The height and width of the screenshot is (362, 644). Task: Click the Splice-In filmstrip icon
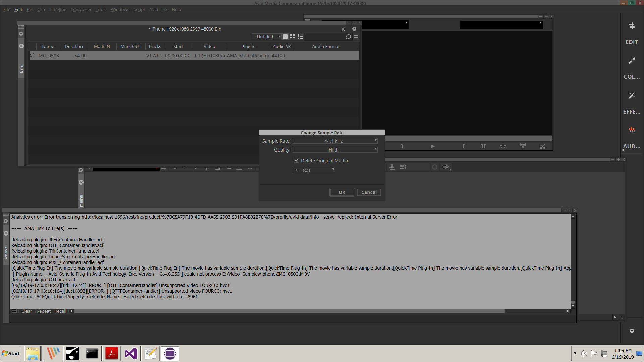pos(503,146)
